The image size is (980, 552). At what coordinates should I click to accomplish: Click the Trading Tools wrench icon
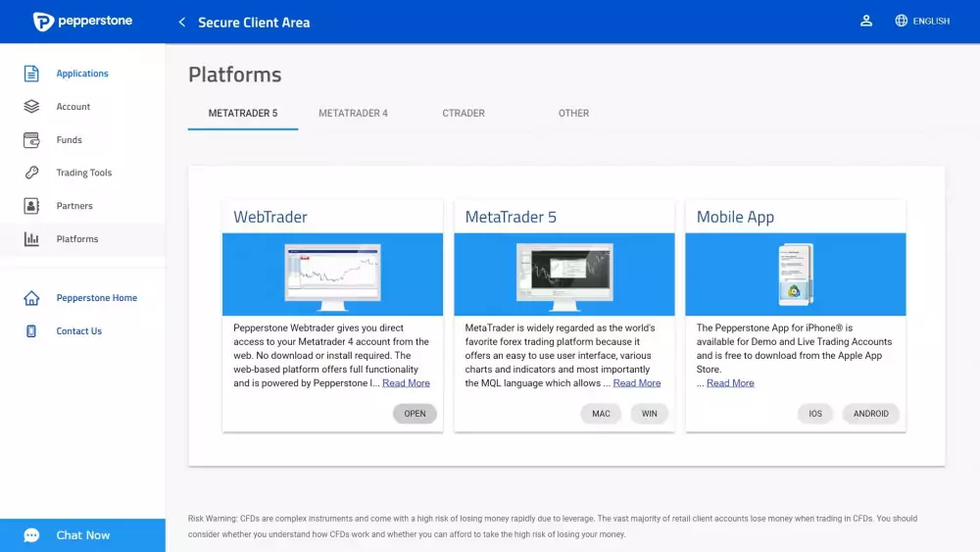(x=31, y=173)
